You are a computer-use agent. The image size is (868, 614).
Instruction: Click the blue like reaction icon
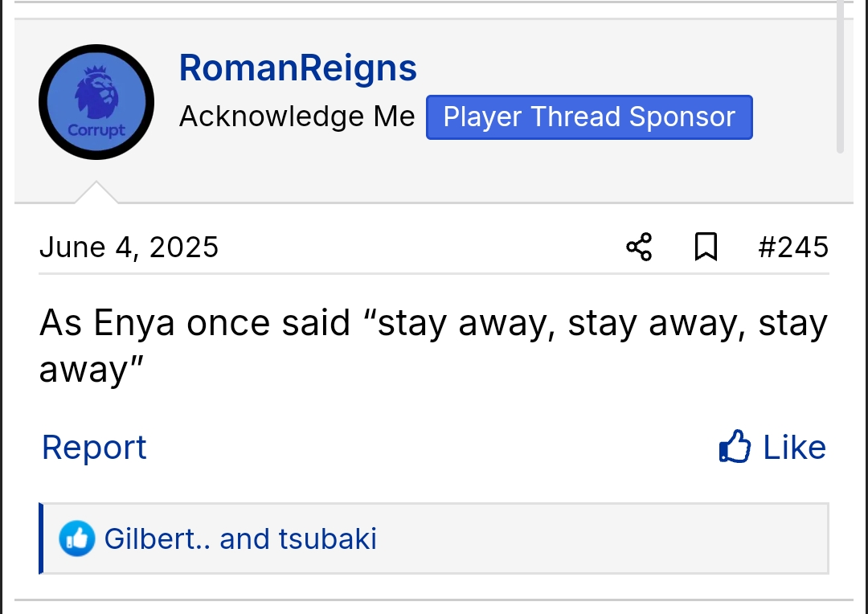pyautogui.click(x=77, y=538)
